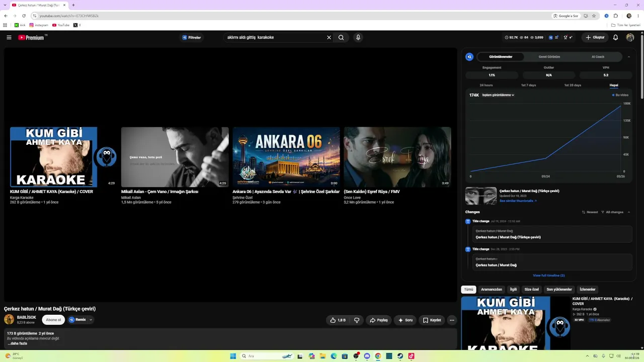Filter recommendations by Size özel chip
This screenshot has width=644, height=362.
tap(532, 290)
